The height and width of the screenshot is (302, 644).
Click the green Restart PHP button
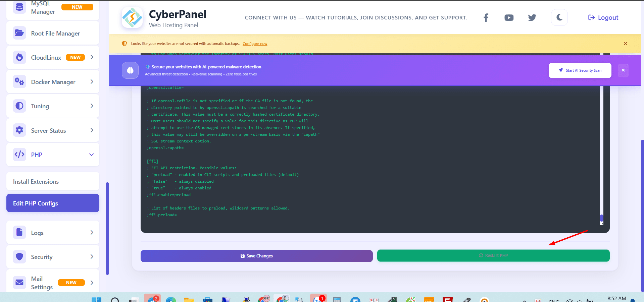(493, 255)
